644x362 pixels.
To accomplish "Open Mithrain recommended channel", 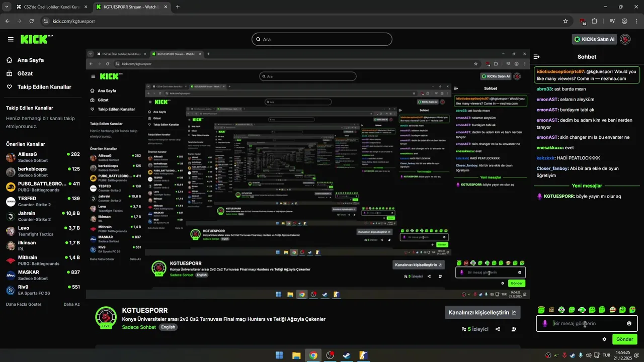I will pyautogui.click(x=43, y=260).
